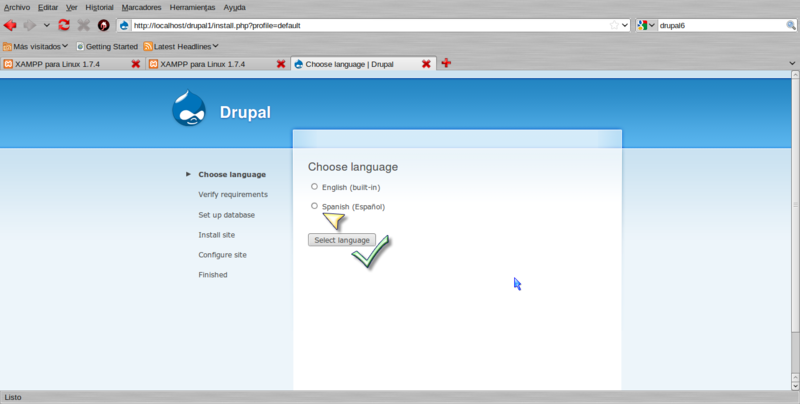The width and height of the screenshot is (800, 404).
Task: Click the Latest Headlines feed icon
Action: pyautogui.click(x=148, y=46)
